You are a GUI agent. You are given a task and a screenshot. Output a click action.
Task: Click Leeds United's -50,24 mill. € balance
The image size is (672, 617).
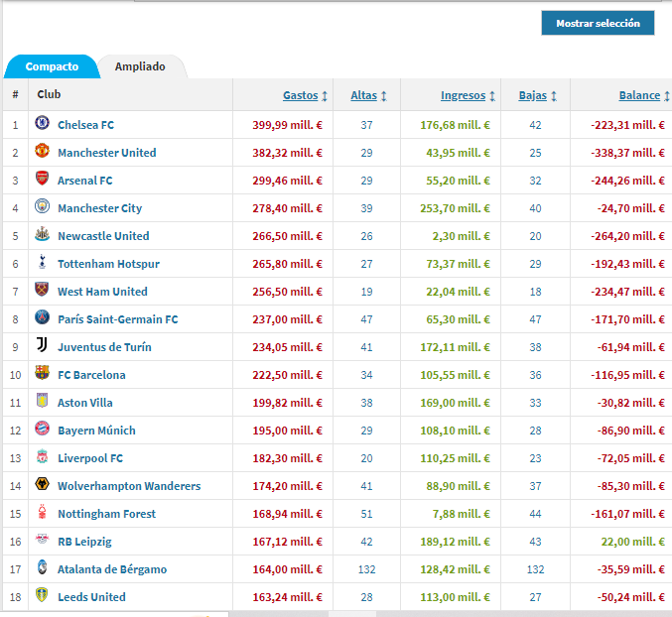point(631,597)
